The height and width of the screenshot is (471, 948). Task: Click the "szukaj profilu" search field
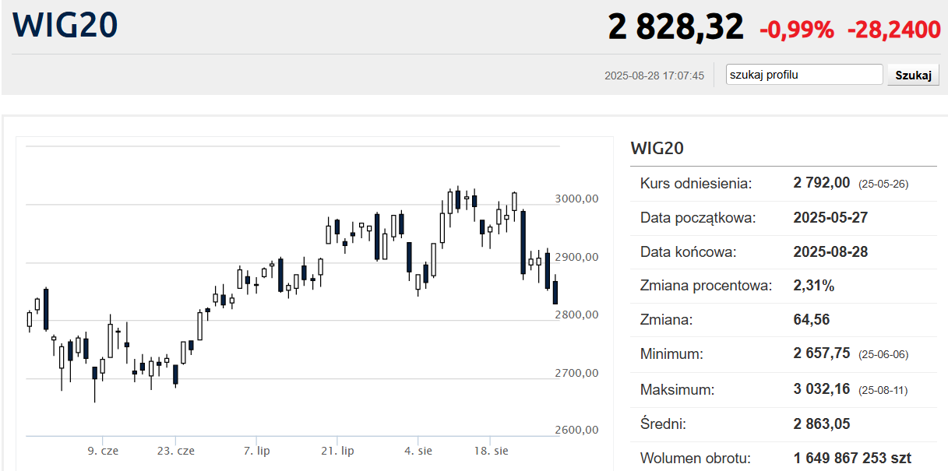(x=804, y=75)
